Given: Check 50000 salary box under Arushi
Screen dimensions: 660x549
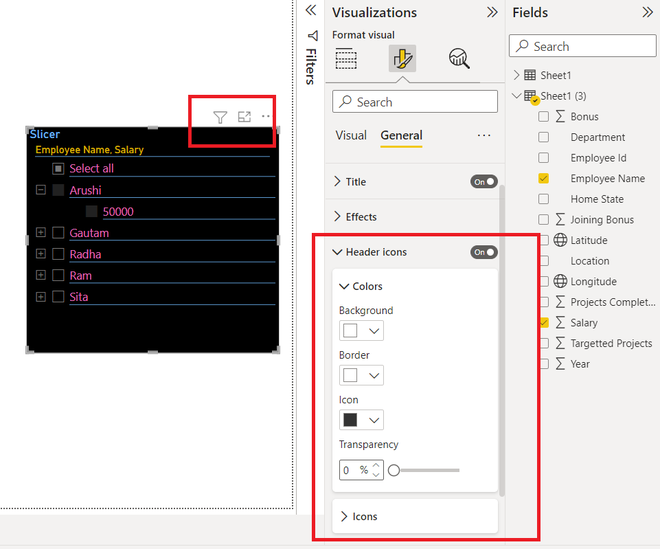Looking at the screenshot, I should (x=91, y=211).
